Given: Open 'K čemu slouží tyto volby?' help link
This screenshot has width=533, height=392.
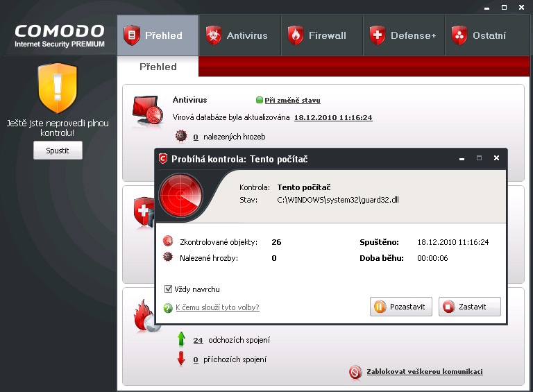Looking at the screenshot, I should coord(217,307).
